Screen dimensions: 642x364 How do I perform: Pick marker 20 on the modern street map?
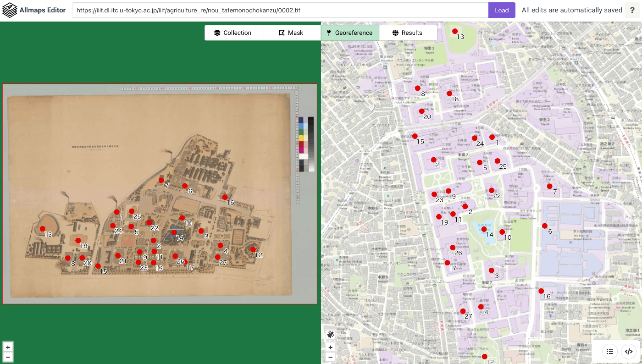421,111
